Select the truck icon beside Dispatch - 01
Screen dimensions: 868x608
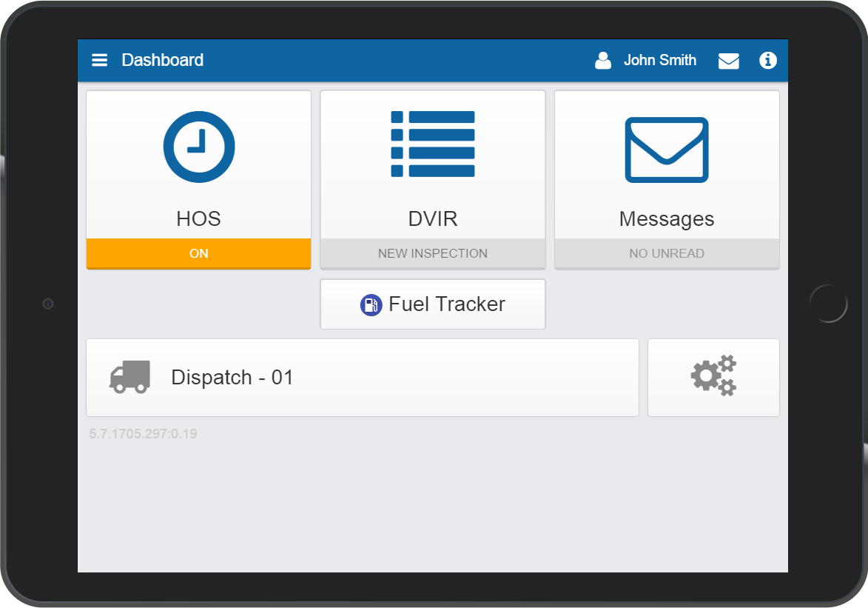point(128,377)
